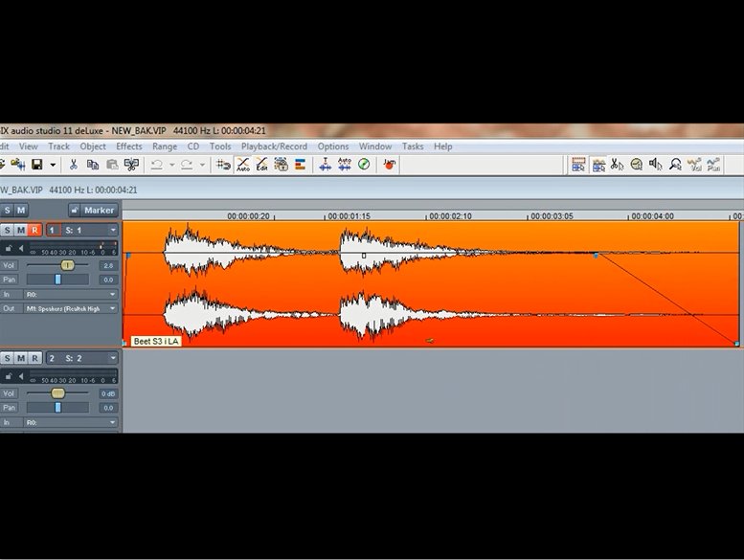Toggle the Auto crossfade icon
Viewport: 744px width, 560px height.
[x=242, y=165]
